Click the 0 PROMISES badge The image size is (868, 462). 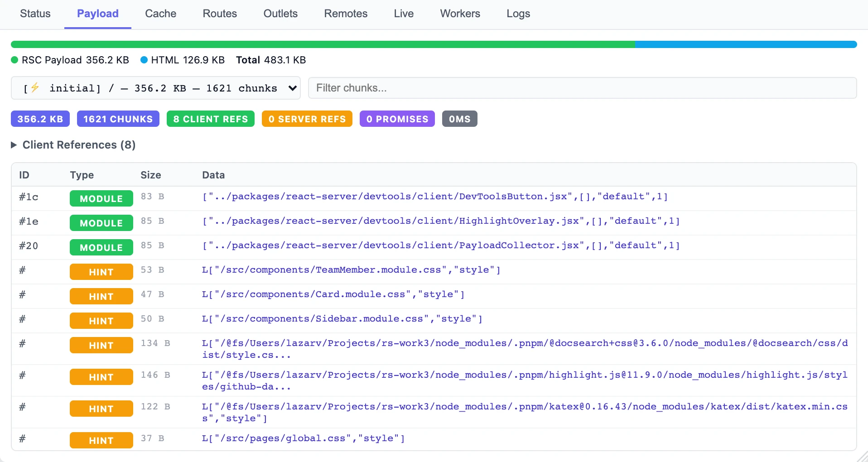(397, 119)
